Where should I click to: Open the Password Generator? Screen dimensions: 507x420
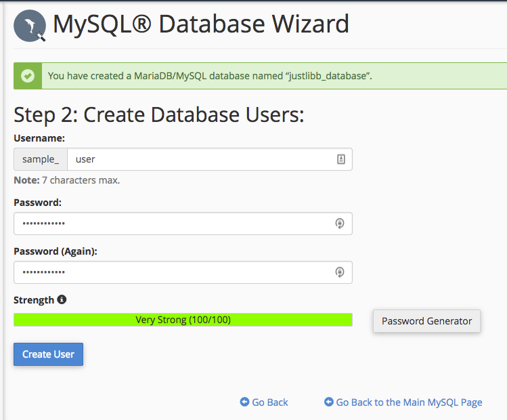426,321
